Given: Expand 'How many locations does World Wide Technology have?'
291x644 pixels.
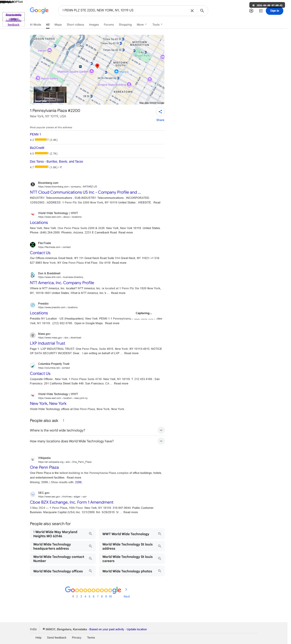Looking at the screenshot, I should pos(97,441).
